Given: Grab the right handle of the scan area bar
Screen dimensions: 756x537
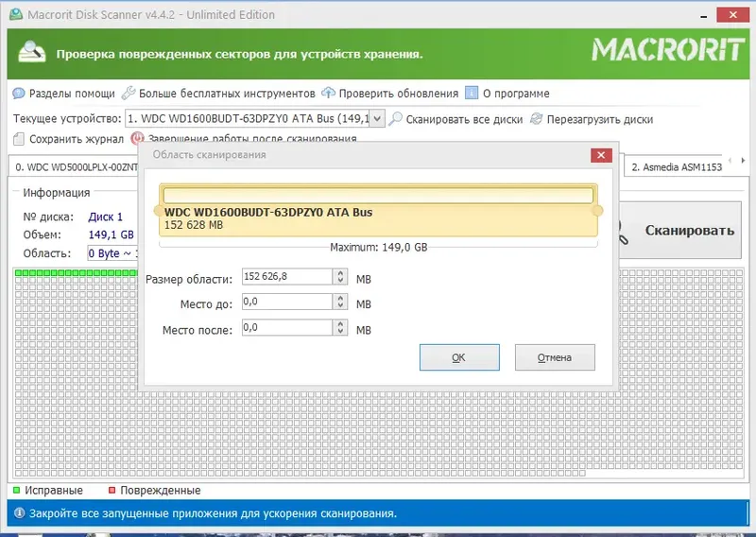Looking at the screenshot, I should (598, 211).
